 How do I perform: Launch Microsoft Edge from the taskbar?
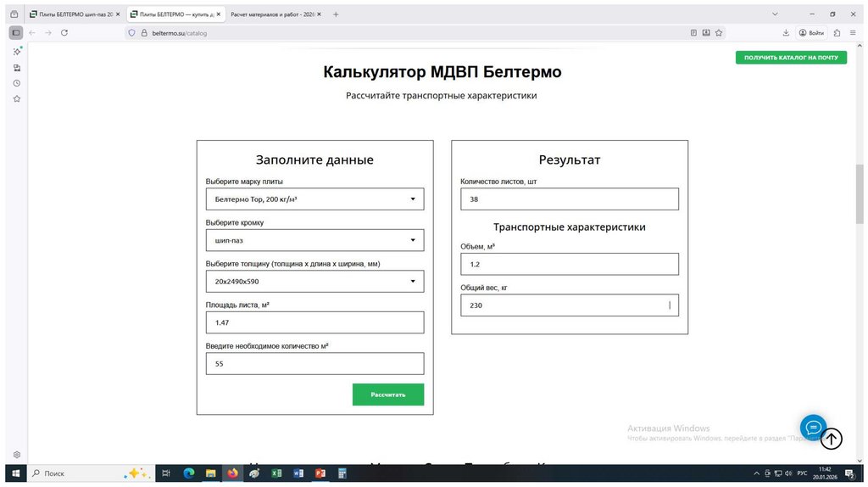pos(189,473)
